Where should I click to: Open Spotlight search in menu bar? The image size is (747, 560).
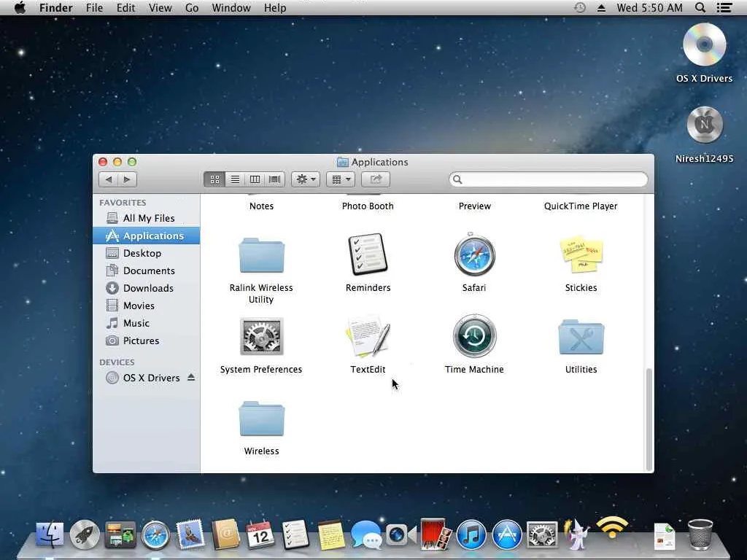coord(700,7)
